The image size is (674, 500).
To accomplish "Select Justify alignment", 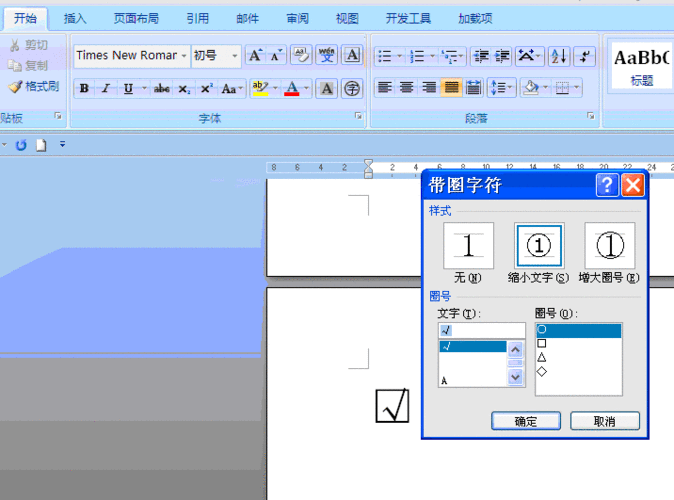I will coord(451,88).
